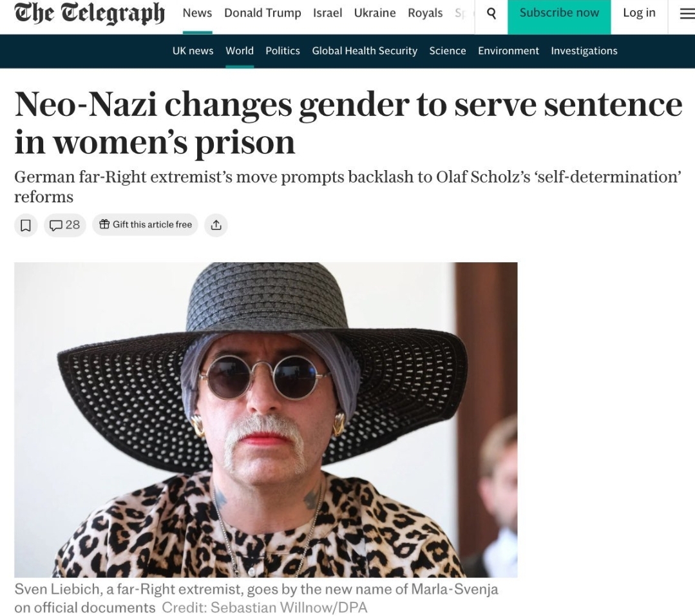Open Global Health Security section
Screen dimensions: 695x616
point(365,51)
